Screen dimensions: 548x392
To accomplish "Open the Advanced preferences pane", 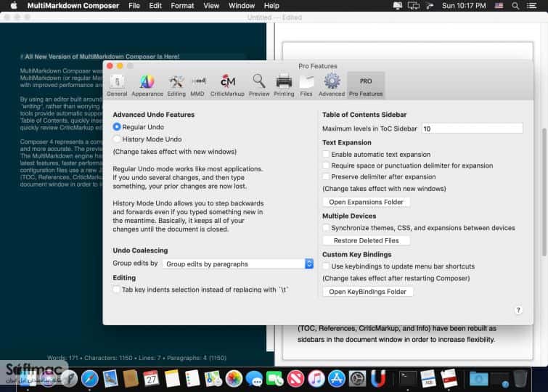I will tap(332, 86).
